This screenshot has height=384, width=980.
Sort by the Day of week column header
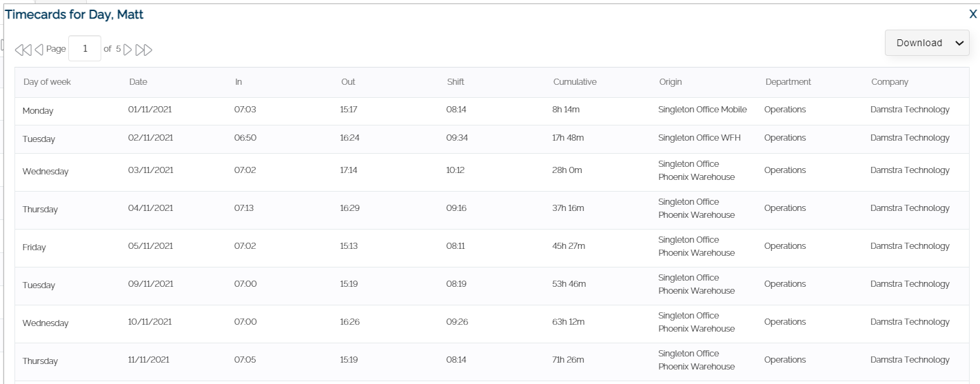(47, 82)
